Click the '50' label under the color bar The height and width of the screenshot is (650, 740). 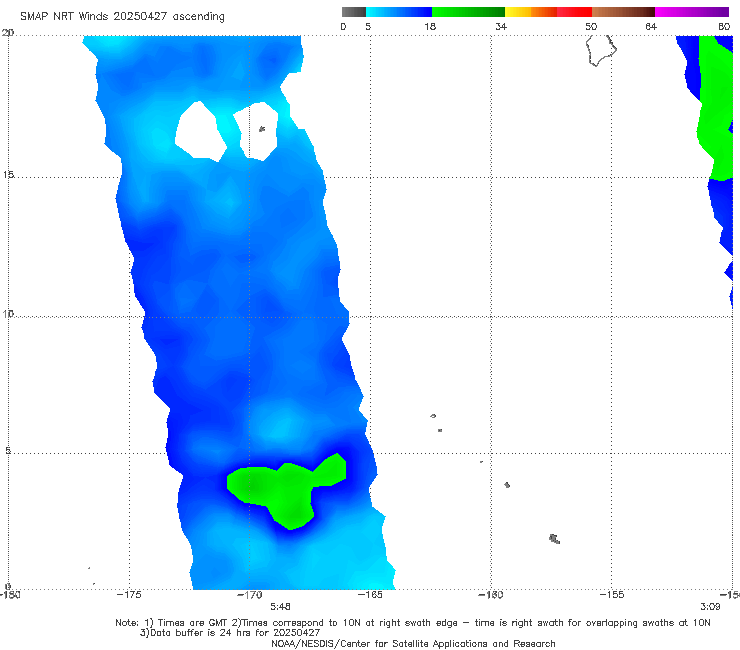pyautogui.click(x=591, y=26)
